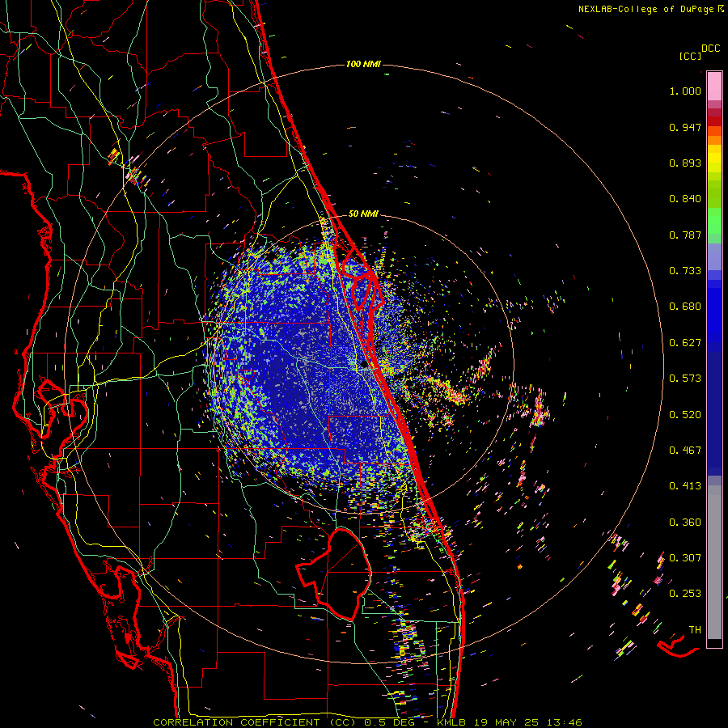This screenshot has width=728, height=728.
Task: Select the 0.840 scale value
Action: coord(685,199)
